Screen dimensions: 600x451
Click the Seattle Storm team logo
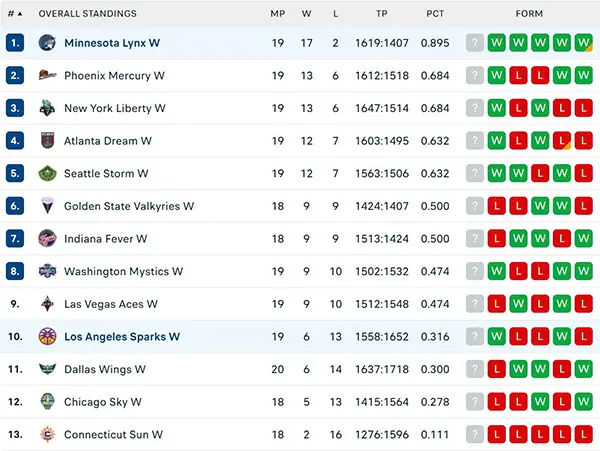coord(47,173)
